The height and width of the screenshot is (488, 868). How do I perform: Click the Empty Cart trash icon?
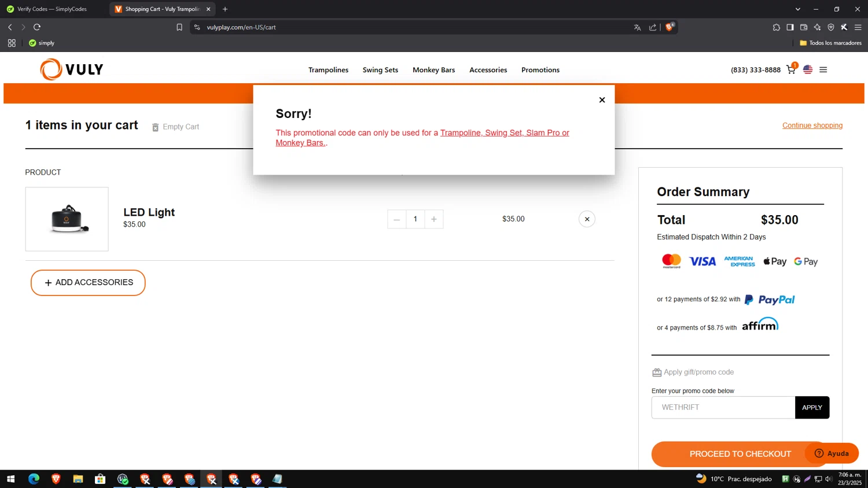155,127
